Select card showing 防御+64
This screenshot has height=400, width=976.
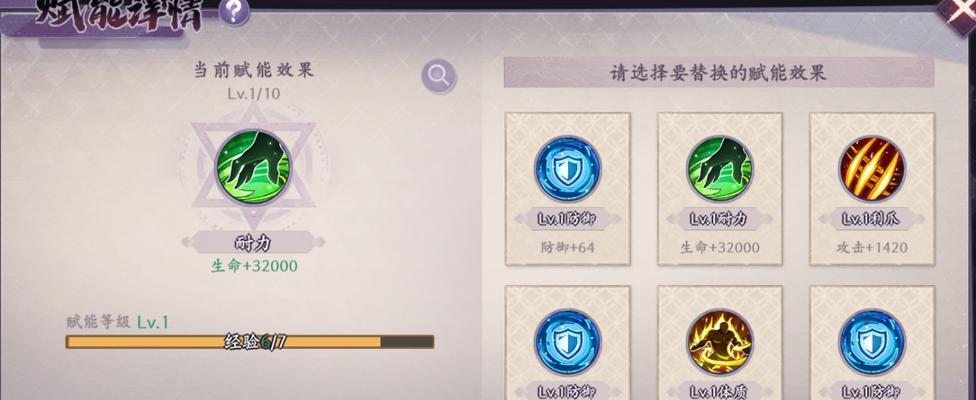(567, 188)
